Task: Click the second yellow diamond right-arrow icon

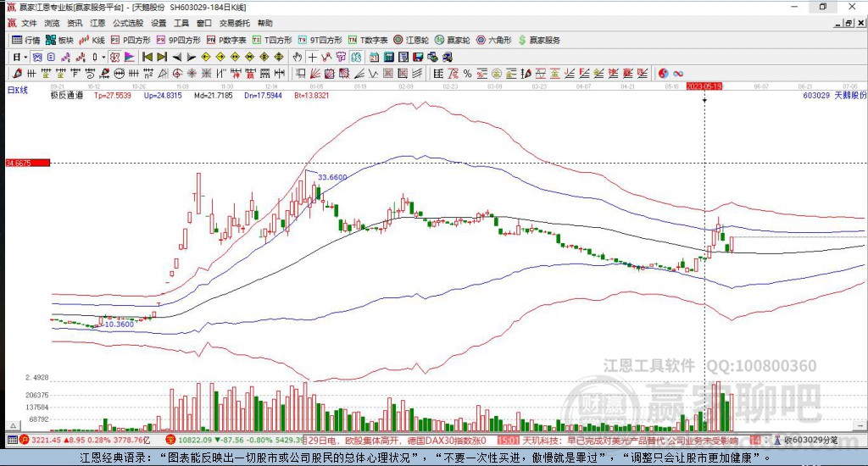Action: tap(220, 57)
